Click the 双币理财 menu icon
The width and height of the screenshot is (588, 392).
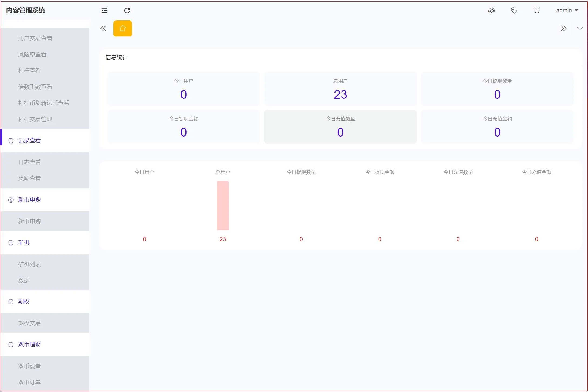point(11,345)
